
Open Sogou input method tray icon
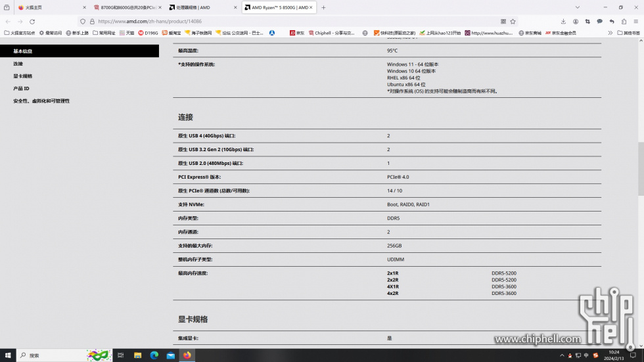click(595, 355)
